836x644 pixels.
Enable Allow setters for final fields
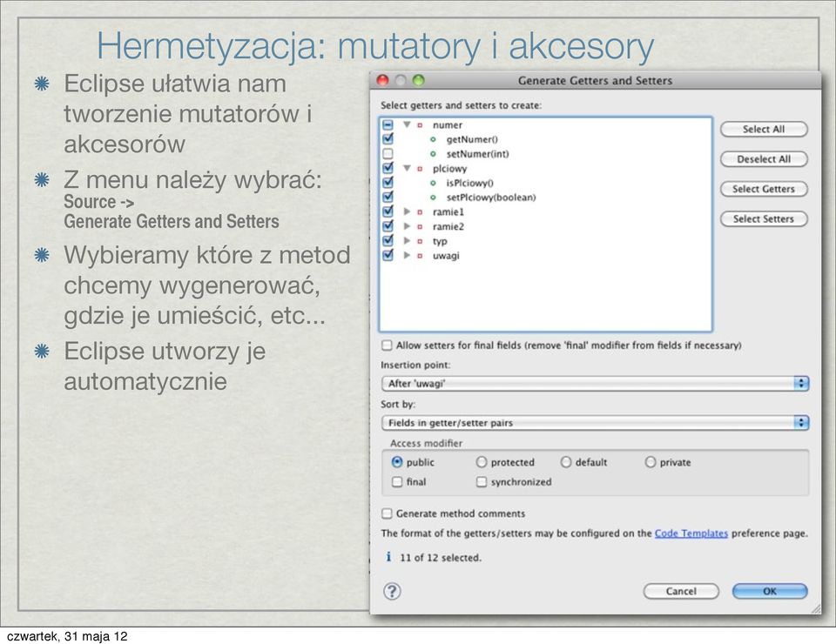(x=387, y=345)
